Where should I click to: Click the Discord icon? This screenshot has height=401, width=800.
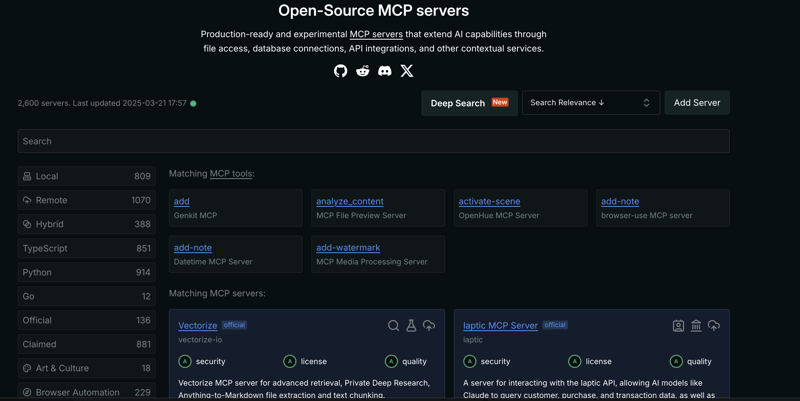tap(384, 71)
